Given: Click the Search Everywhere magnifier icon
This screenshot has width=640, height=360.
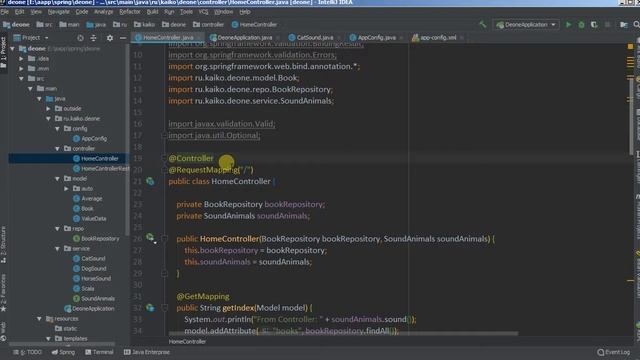Looking at the screenshot, I should pyautogui.click(x=636, y=25).
